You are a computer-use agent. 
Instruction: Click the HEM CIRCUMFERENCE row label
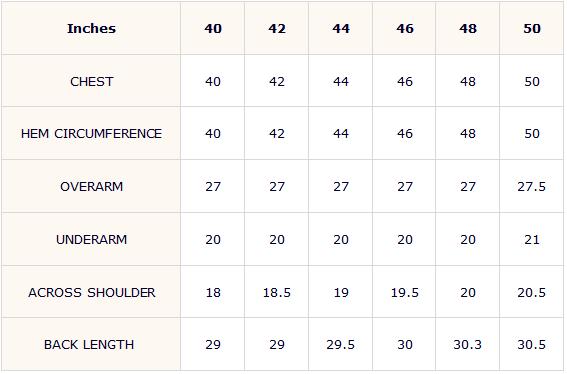[x=91, y=134]
